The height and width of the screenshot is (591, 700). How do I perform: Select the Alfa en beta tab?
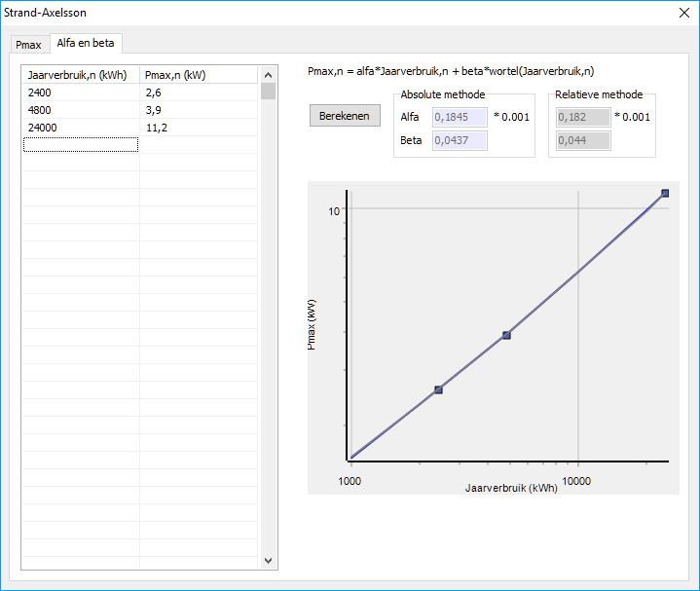[86, 44]
